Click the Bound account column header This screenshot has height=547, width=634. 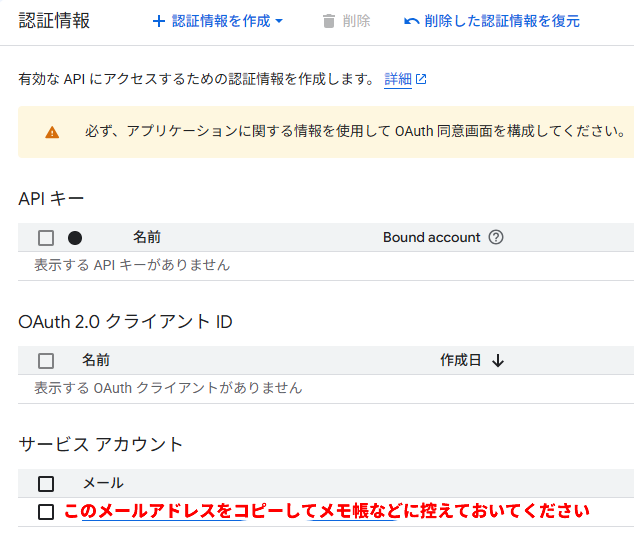431,237
